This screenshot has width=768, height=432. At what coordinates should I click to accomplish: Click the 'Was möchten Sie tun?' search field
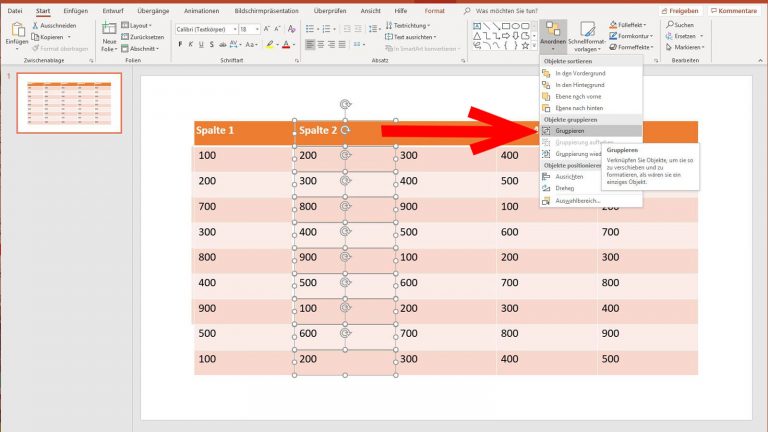506,11
